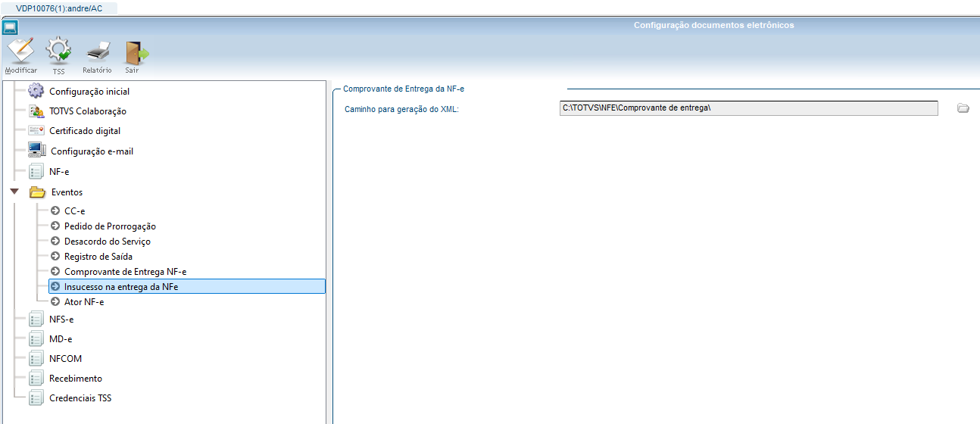Collapse the Eventos tree node triangle
Screen dimensions: 980x424
tap(14, 192)
